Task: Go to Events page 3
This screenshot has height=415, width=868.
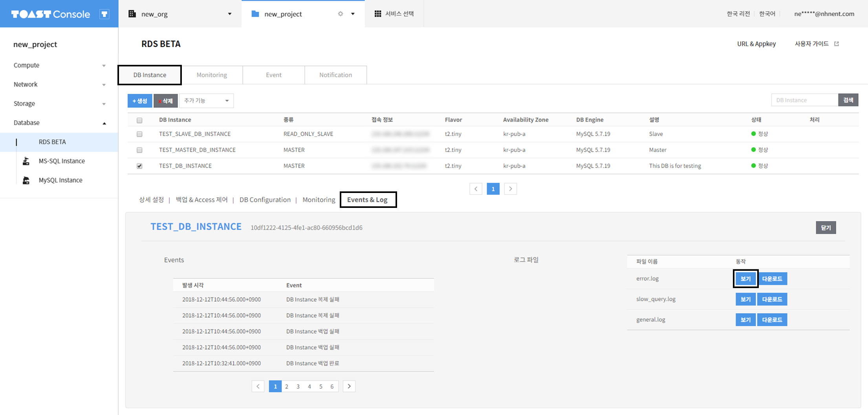Action: coord(298,386)
